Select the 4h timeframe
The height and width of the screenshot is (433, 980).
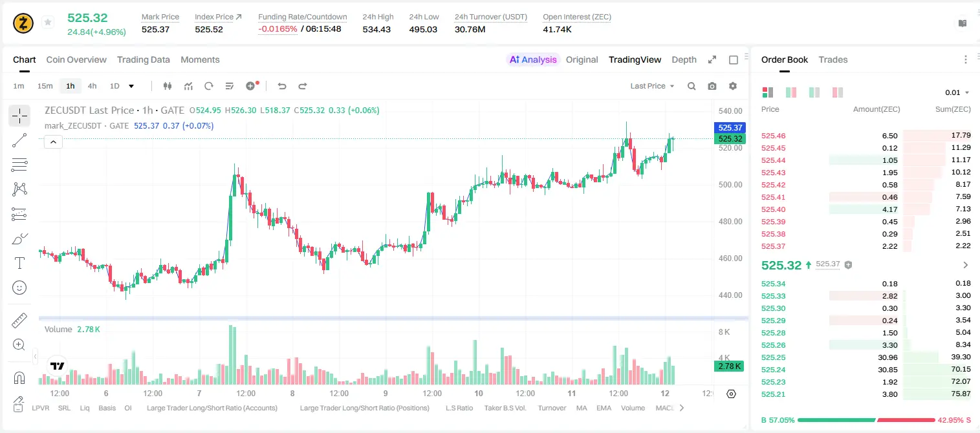coord(92,86)
